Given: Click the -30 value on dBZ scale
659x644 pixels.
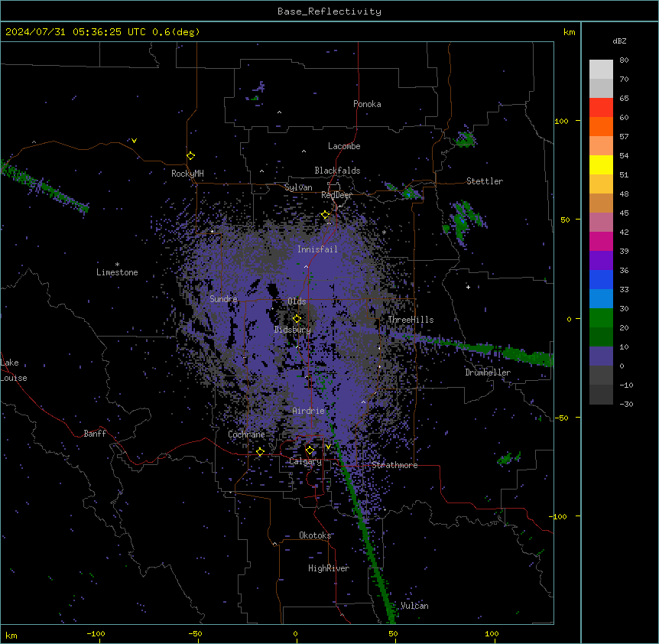Looking at the screenshot, I should coord(626,404).
